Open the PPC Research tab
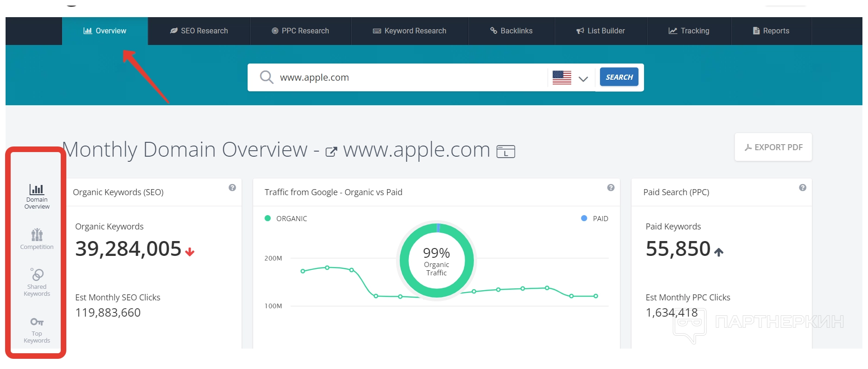 [x=300, y=31]
